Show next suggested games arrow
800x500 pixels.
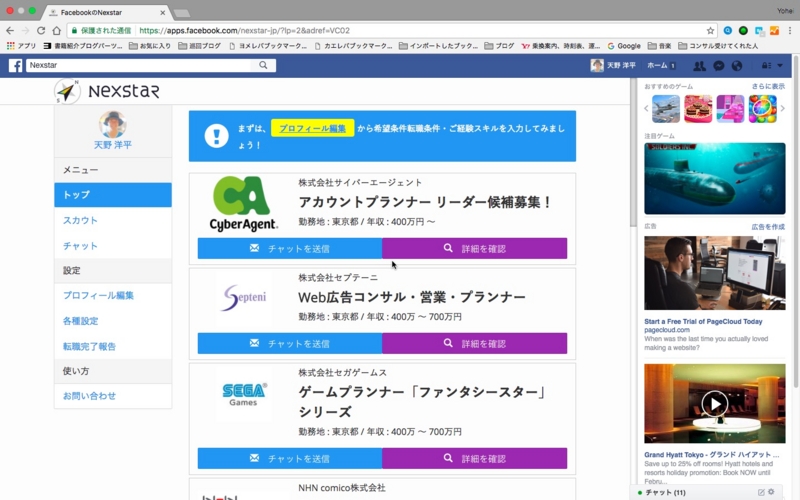(x=783, y=109)
